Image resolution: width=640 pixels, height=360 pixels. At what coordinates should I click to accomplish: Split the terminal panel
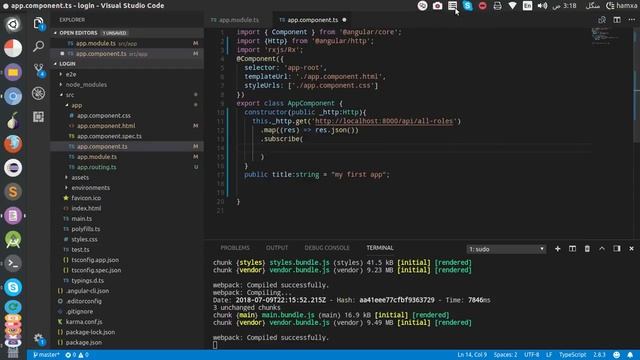click(572, 249)
